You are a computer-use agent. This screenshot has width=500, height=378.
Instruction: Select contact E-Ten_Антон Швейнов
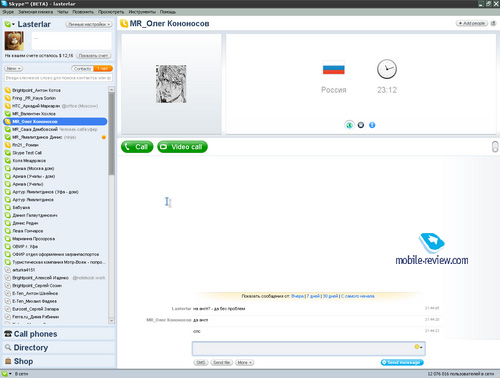click(55, 293)
